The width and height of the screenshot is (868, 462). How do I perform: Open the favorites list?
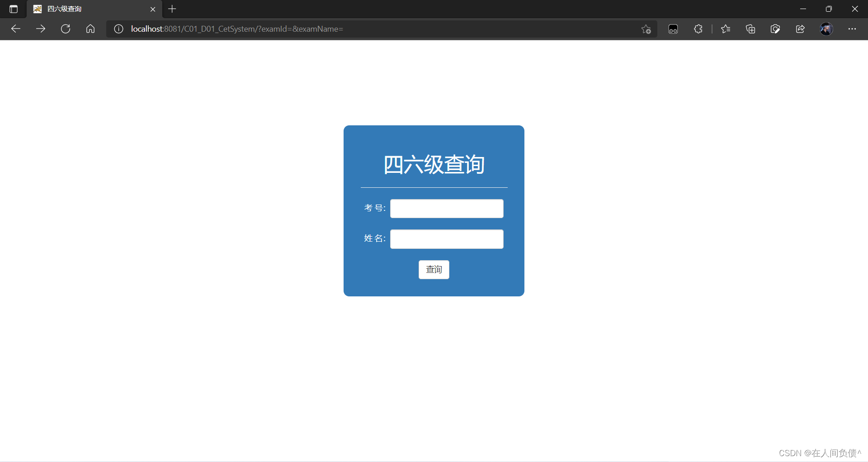[726, 29]
